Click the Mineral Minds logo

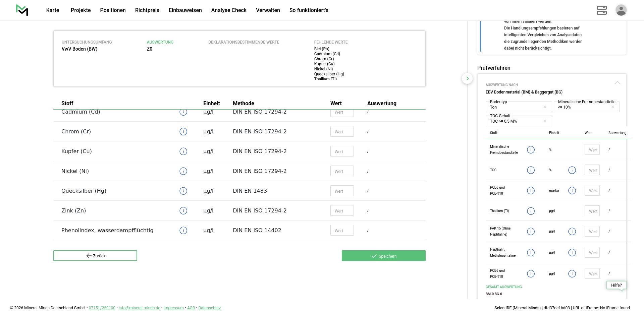pos(22,10)
